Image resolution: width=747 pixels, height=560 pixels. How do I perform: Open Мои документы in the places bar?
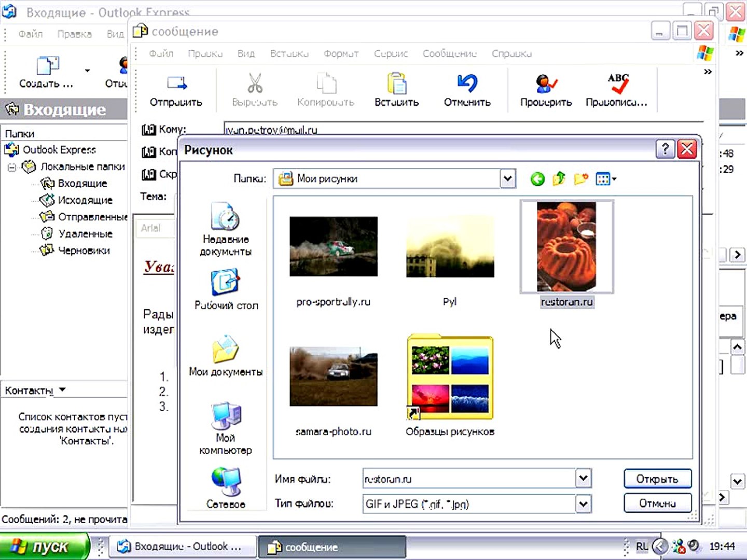click(x=226, y=356)
